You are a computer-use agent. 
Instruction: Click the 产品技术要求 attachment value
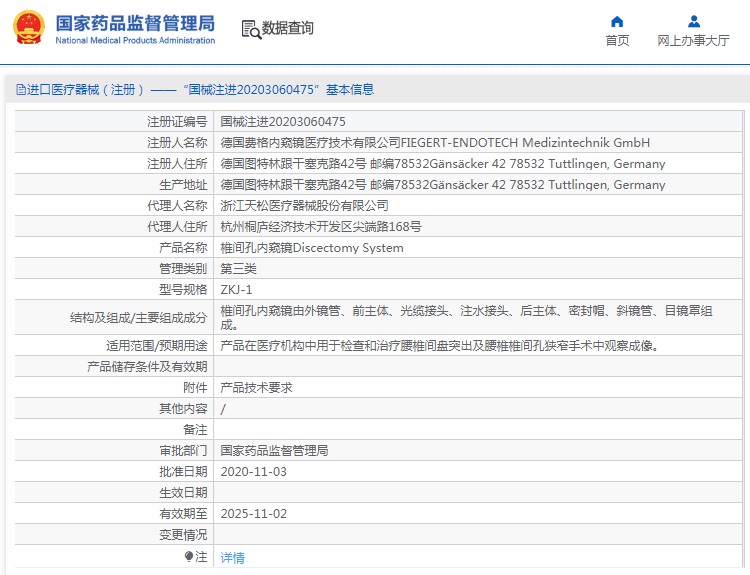point(256,387)
